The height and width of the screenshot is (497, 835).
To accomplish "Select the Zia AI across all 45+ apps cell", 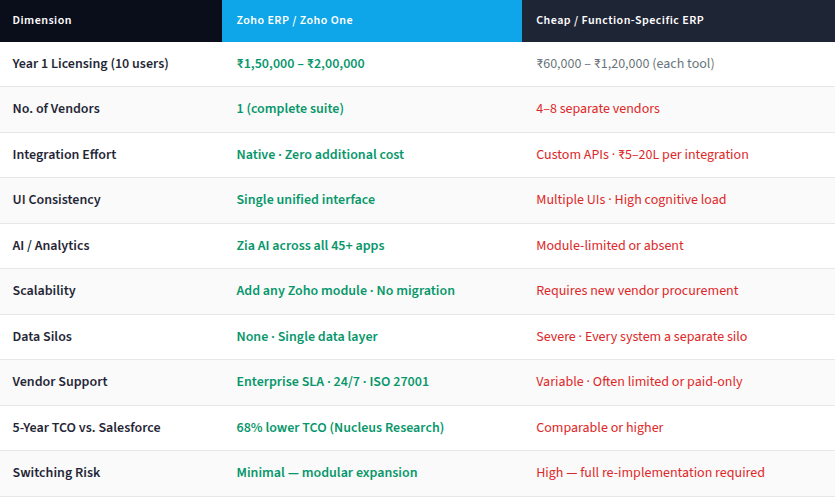I will (x=310, y=245).
